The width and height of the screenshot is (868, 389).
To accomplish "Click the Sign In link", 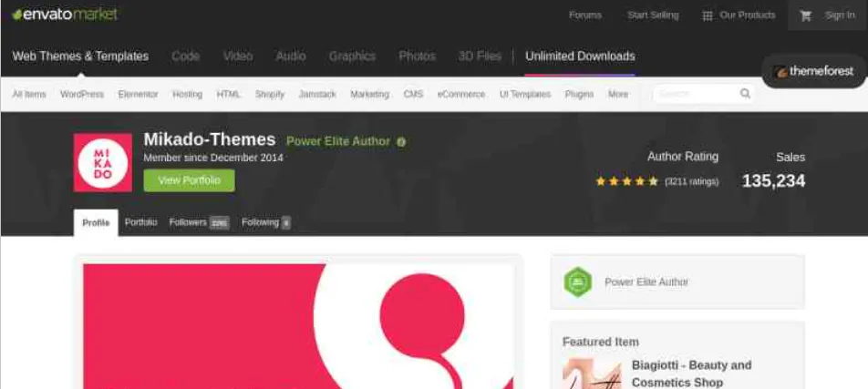I will point(839,15).
